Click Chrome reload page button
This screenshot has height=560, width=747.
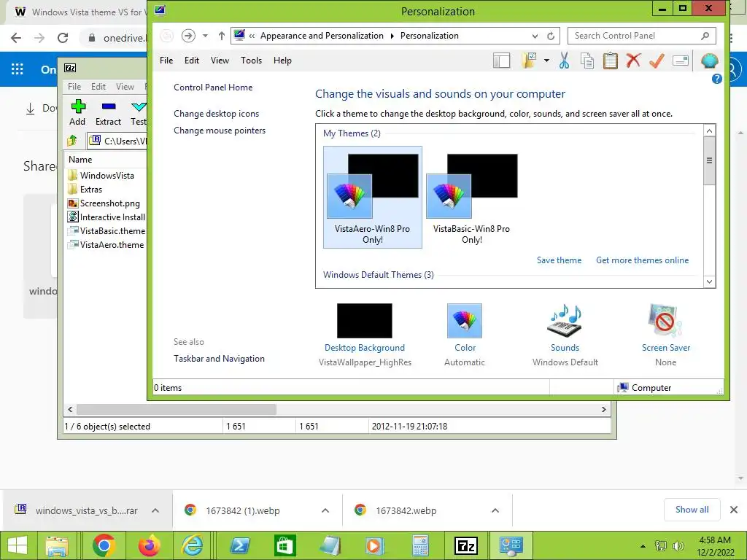(63, 38)
